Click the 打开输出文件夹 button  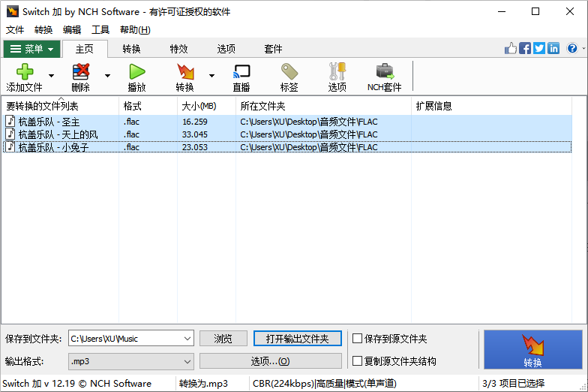(x=297, y=339)
